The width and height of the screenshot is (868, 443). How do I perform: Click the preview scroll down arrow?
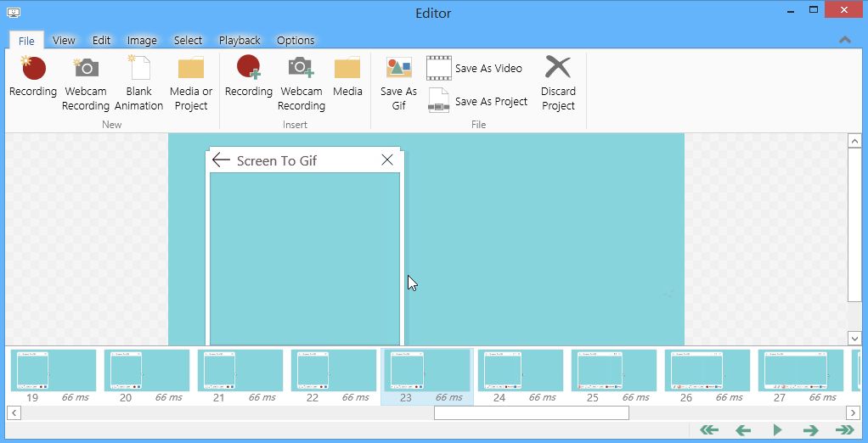click(x=854, y=339)
